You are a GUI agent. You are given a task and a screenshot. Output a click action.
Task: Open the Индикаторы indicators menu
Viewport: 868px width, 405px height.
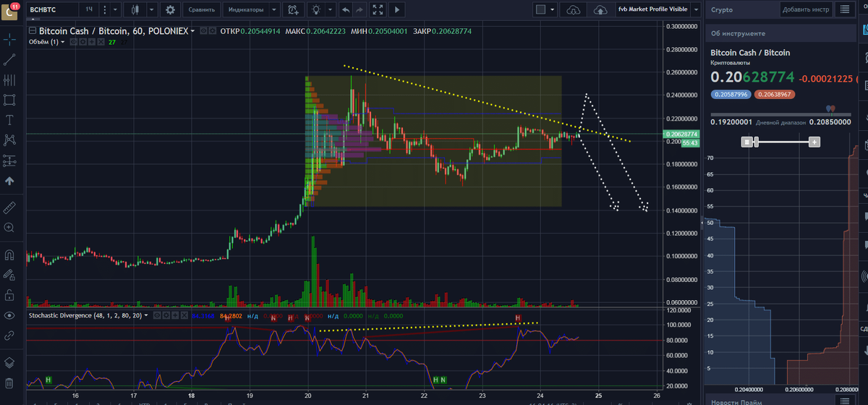245,9
